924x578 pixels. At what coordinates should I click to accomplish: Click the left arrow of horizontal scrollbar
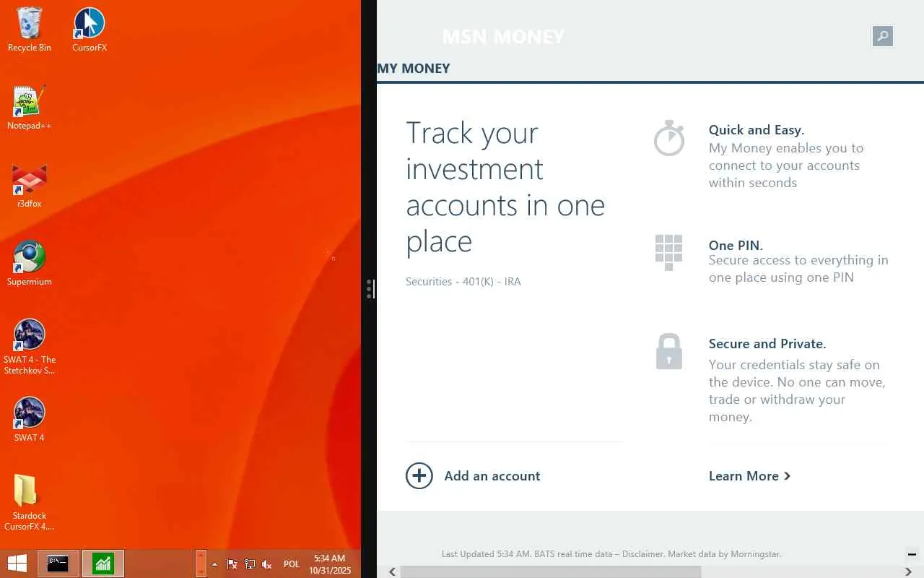pyautogui.click(x=392, y=571)
